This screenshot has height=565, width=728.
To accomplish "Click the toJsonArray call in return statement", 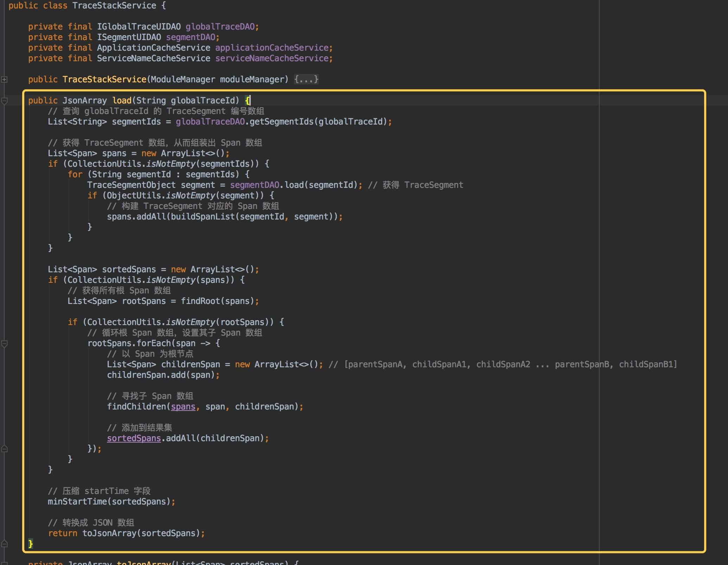I will point(109,533).
